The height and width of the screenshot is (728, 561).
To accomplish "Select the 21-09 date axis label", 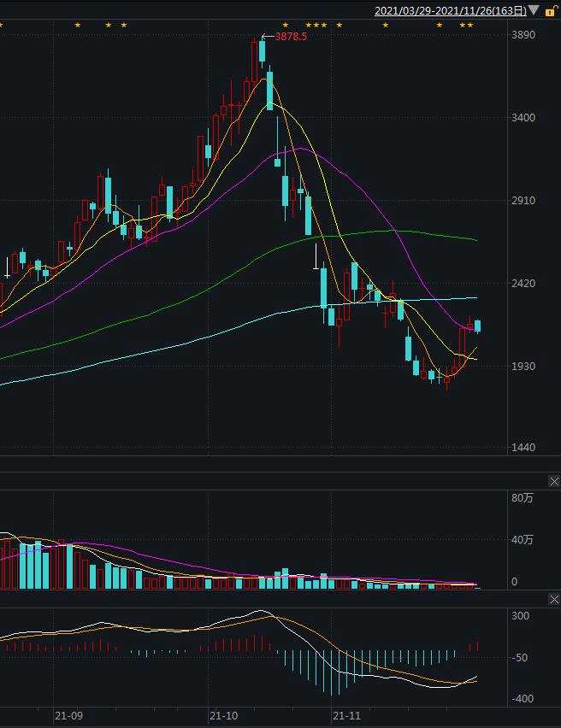I will [x=68, y=715].
